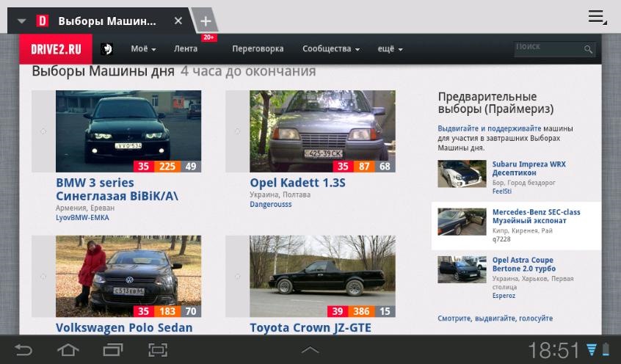The image size is (621, 364).
Task: Open the 18:51 clock status panel
Action: (x=554, y=351)
